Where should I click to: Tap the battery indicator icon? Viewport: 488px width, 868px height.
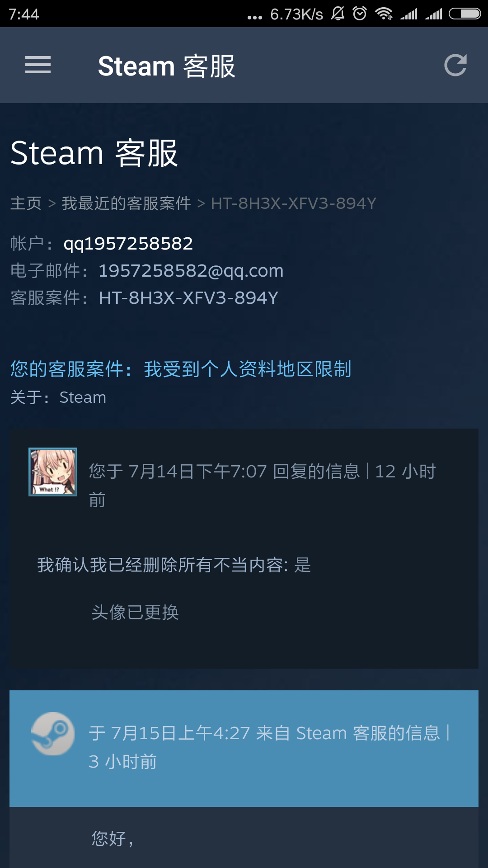(x=465, y=14)
